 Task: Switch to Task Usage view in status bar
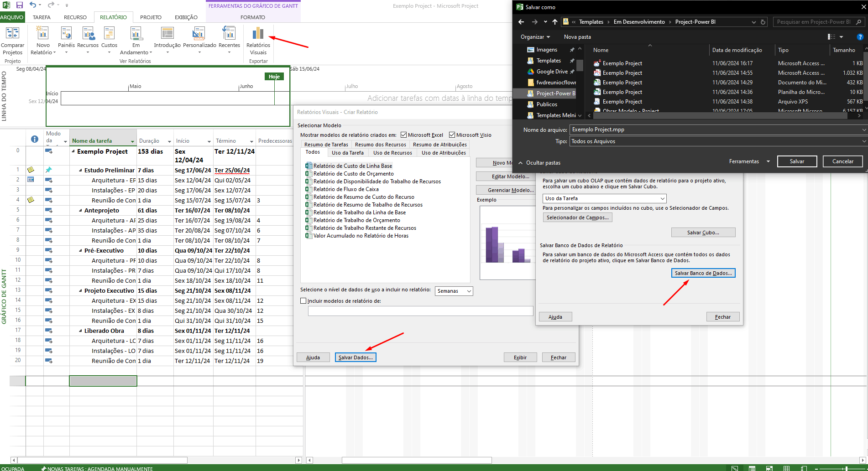click(x=752, y=468)
